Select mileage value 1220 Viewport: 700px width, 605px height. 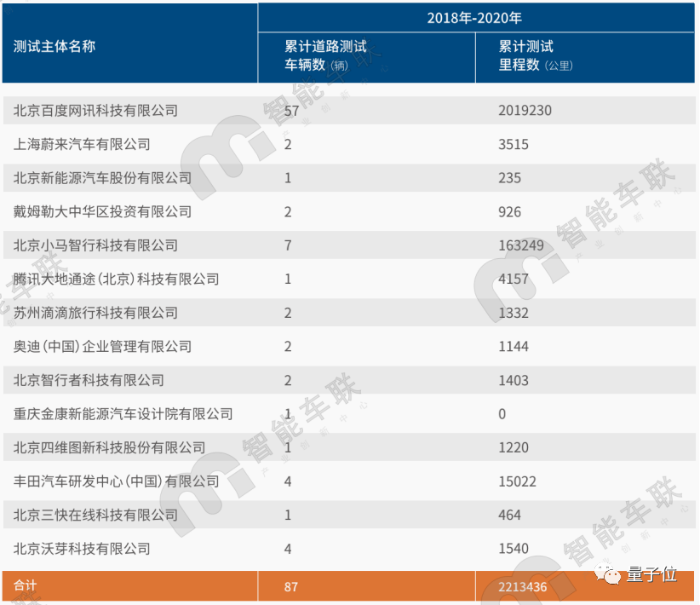tap(514, 447)
